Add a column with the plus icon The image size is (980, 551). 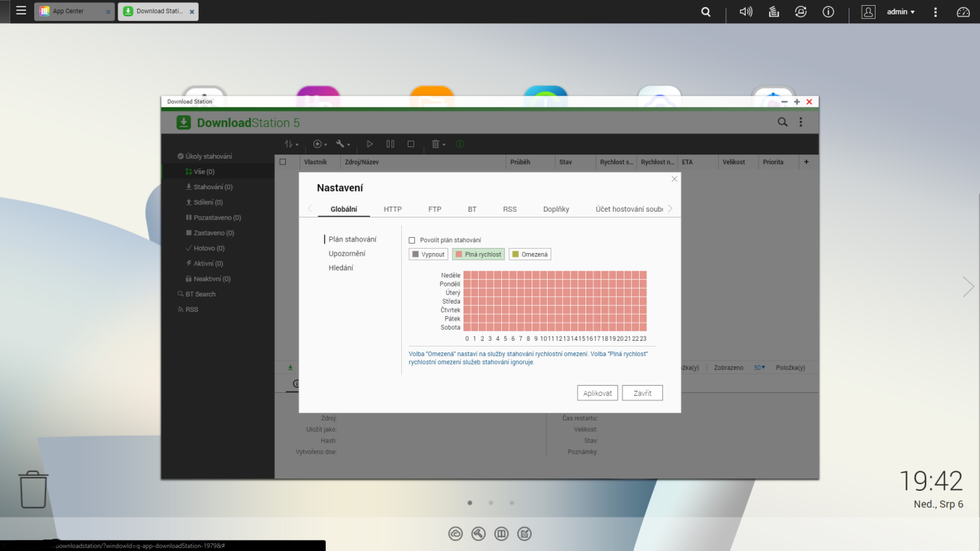click(806, 162)
